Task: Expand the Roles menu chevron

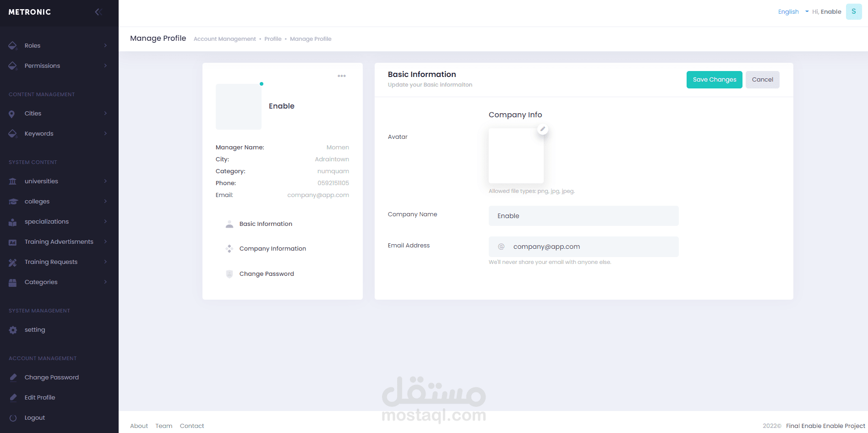Action: coord(105,45)
